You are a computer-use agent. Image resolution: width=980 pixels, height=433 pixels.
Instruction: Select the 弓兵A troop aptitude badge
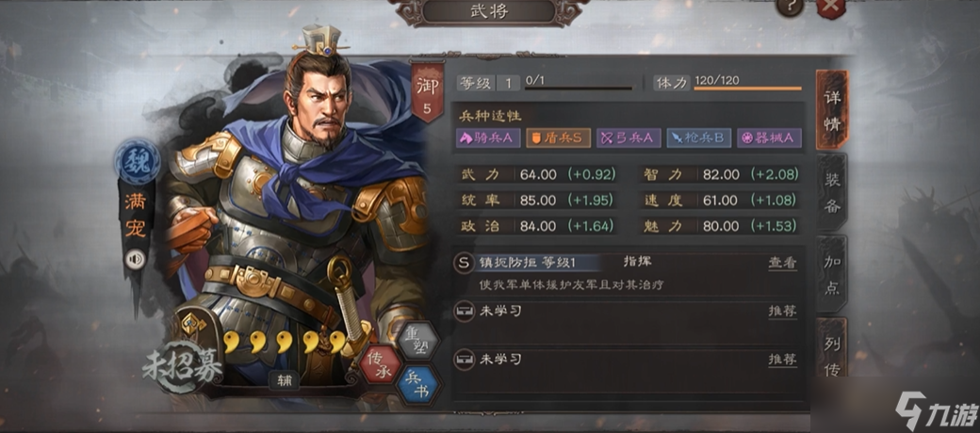pos(629,138)
